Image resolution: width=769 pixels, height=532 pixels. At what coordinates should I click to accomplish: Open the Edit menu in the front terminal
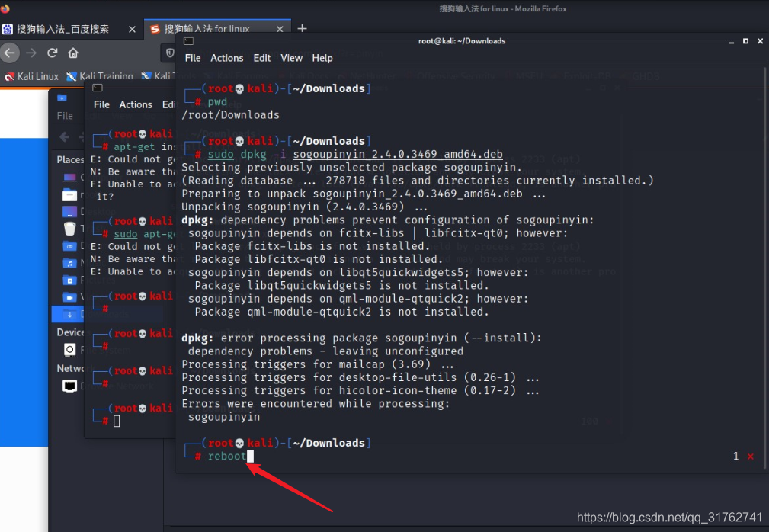point(262,58)
